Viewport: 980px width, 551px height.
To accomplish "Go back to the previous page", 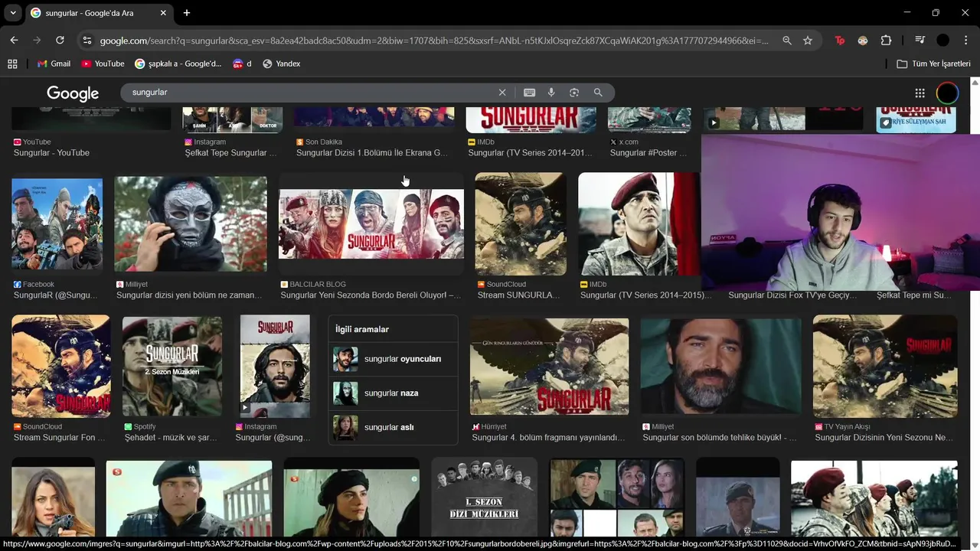I will [14, 41].
